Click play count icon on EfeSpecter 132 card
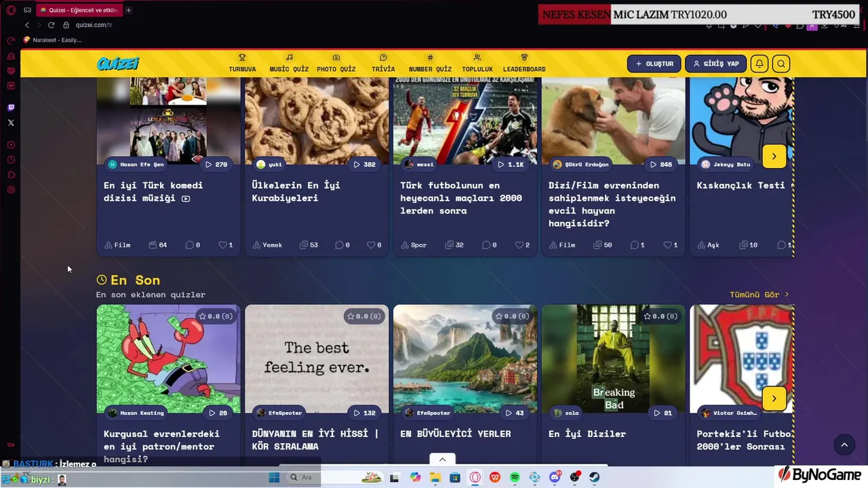The height and width of the screenshot is (488, 868). (357, 413)
